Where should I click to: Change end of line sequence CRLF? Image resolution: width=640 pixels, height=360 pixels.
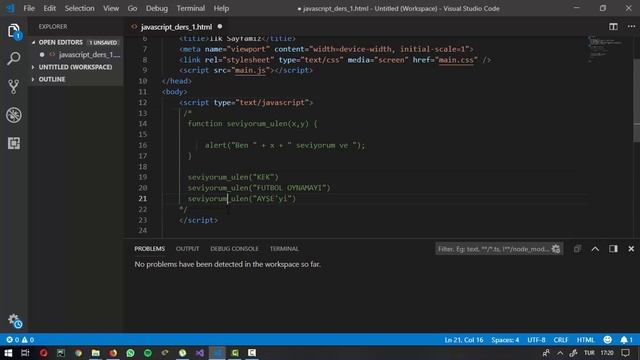560,340
